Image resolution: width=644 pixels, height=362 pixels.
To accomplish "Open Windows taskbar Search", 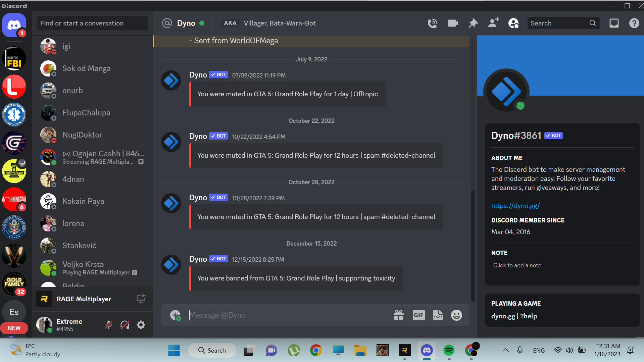I will click(x=212, y=350).
